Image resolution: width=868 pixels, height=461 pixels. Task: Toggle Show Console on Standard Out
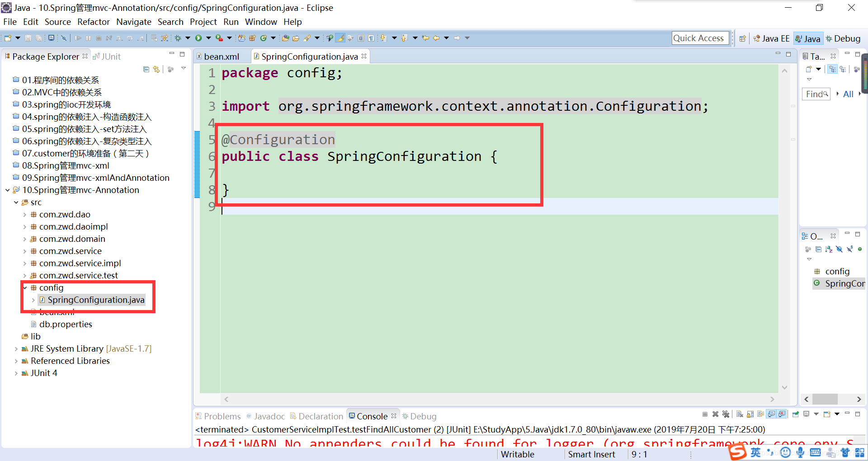pyautogui.click(x=771, y=414)
